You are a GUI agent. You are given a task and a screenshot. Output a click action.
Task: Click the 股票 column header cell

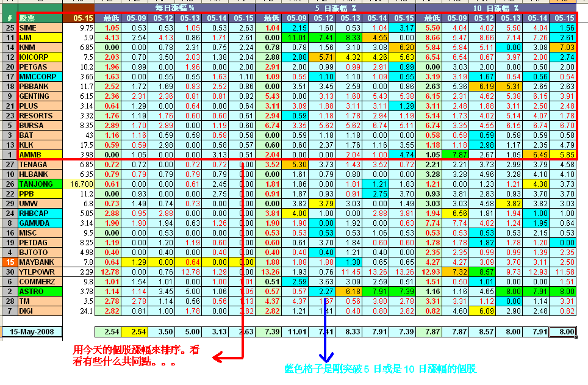coord(40,18)
